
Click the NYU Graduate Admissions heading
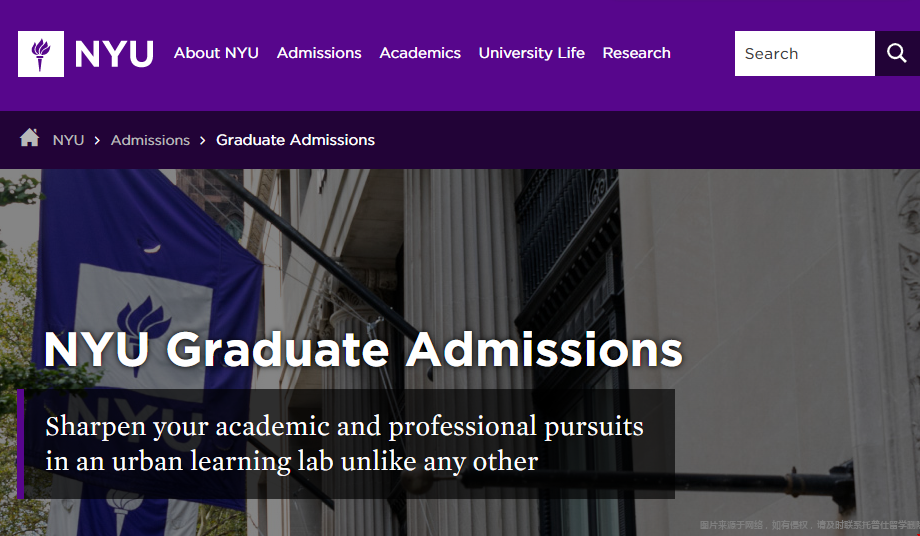363,350
